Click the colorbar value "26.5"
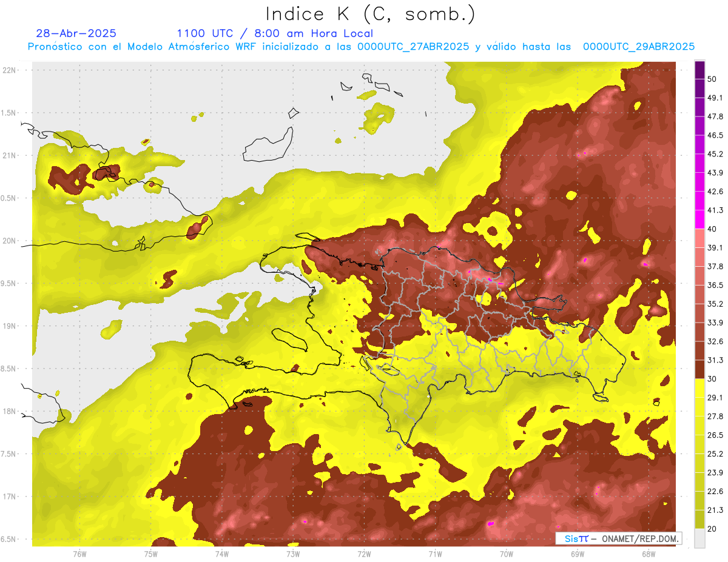The image size is (728, 562). (715, 435)
